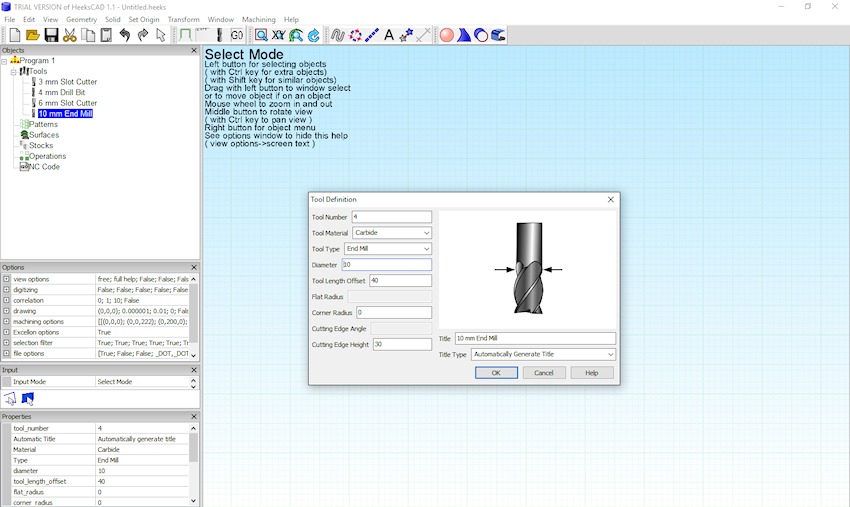Collapse the Program 1 tree node
This screenshot has width=850, height=507.
pyautogui.click(x=5, y=61)
